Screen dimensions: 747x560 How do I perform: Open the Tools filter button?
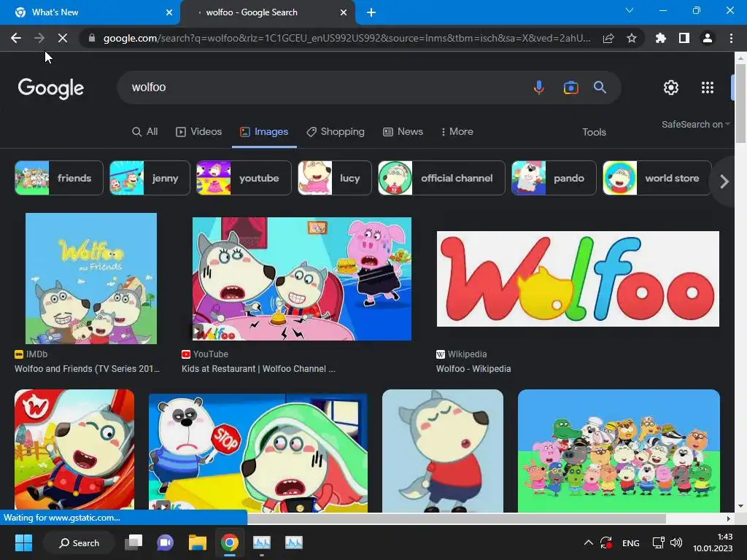click(594, 132)
